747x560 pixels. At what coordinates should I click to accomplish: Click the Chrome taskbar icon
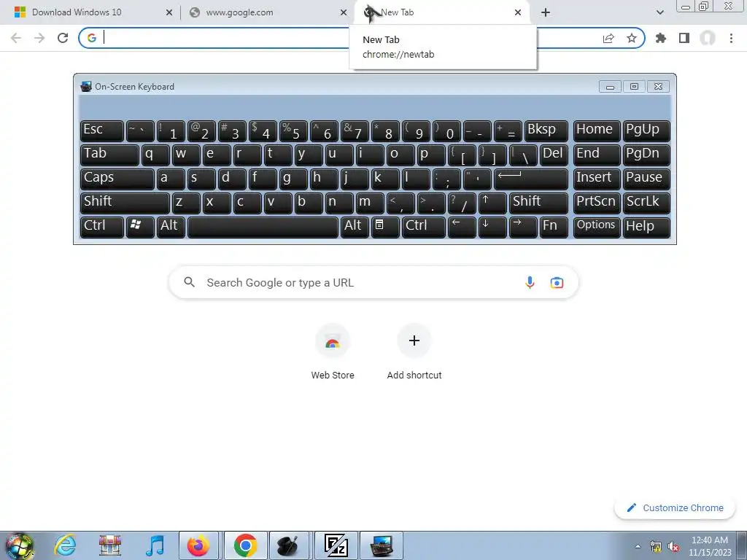pyautogui.click(x=245, y=545)
